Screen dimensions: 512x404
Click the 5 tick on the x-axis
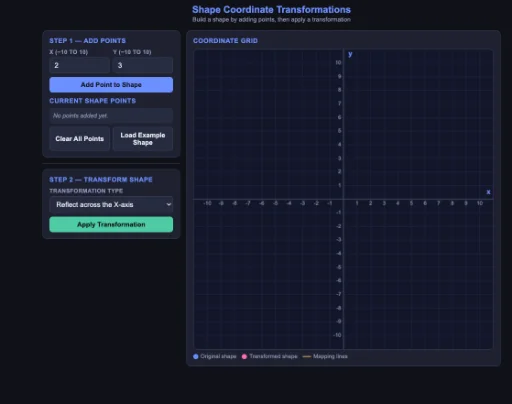pos(411,203)
